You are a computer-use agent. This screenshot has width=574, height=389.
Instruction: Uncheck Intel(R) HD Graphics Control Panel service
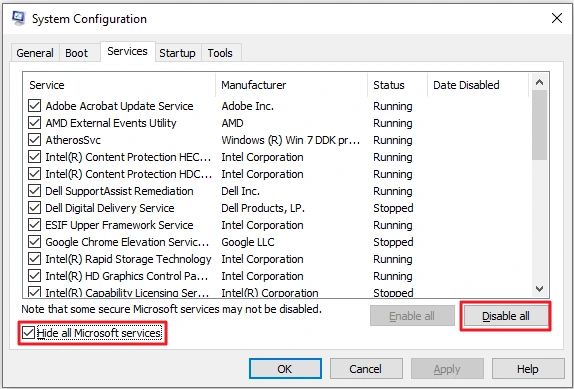pyautogui.click(x=34, y=276)
